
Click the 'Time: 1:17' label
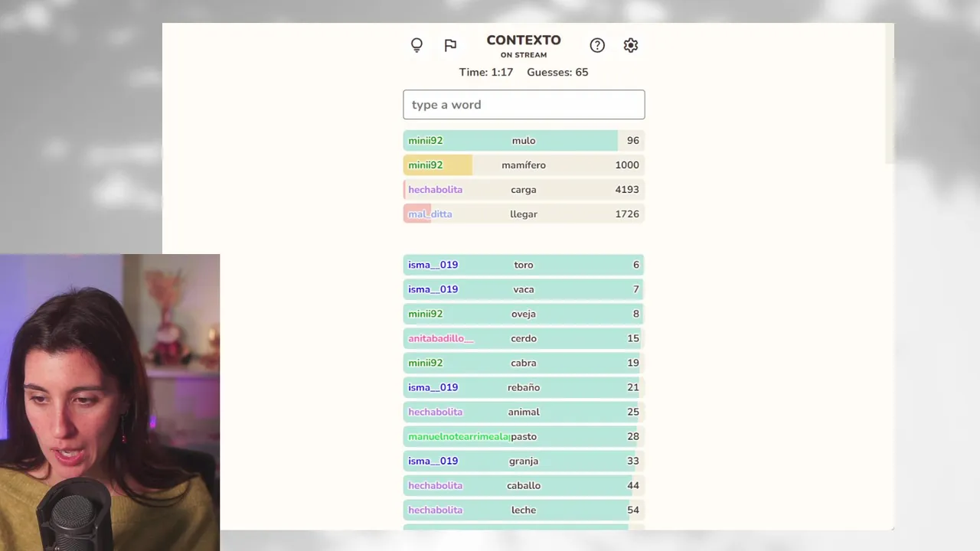pyautogui.click(x=486, y=72)
